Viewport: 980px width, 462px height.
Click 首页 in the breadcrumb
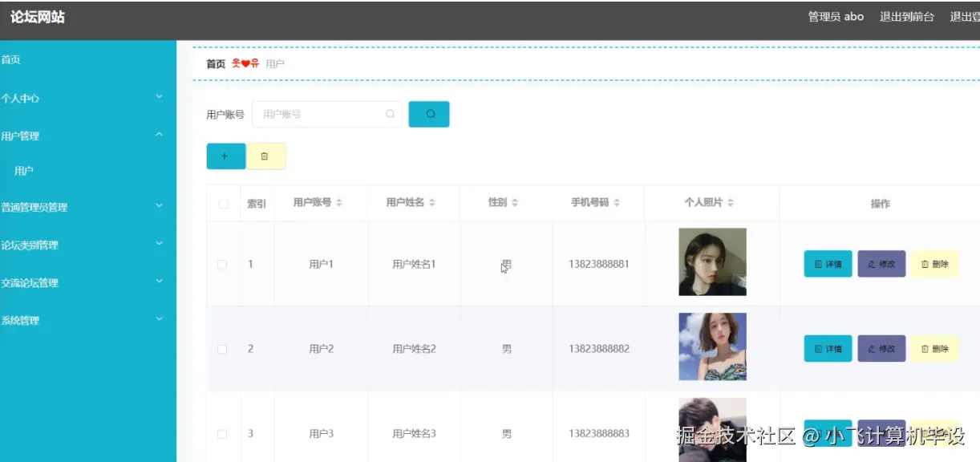coord(216,64)
